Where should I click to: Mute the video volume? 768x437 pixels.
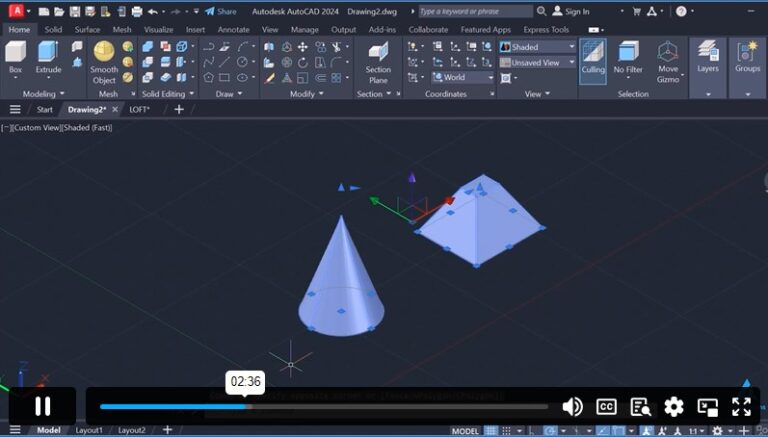point(572,407)
